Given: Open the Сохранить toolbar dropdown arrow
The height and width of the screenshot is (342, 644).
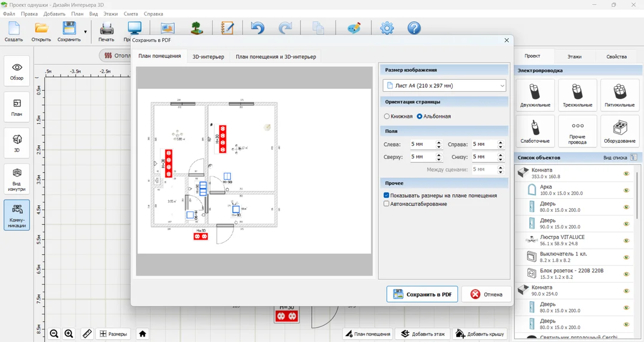Looking at the screenshot, I should [85, 32].
